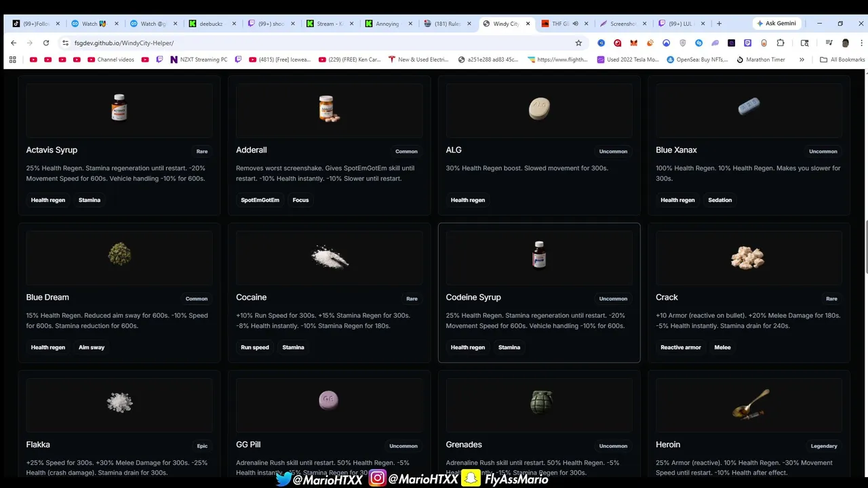Open the All Bookmarks folder
Image resolution: width=868 pixels, height=488 pixels.
842,60
